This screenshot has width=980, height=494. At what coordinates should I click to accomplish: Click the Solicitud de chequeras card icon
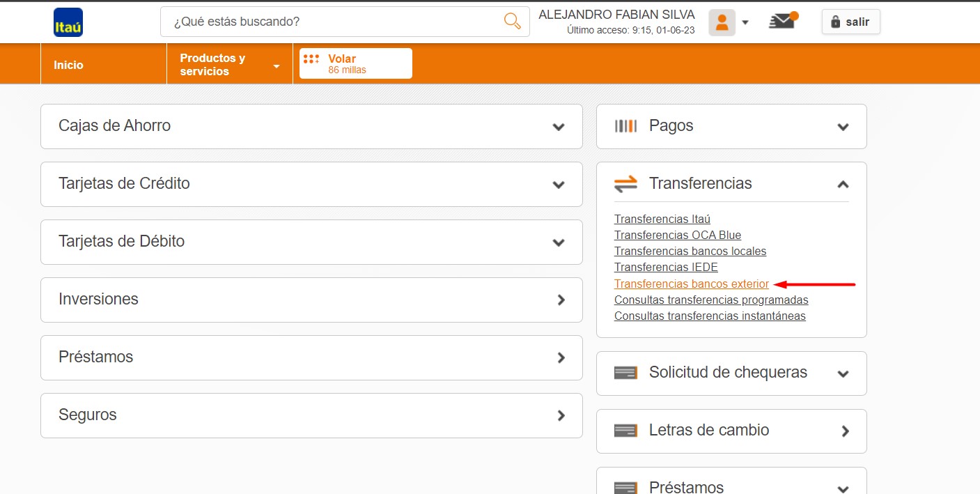pos(625,373)
